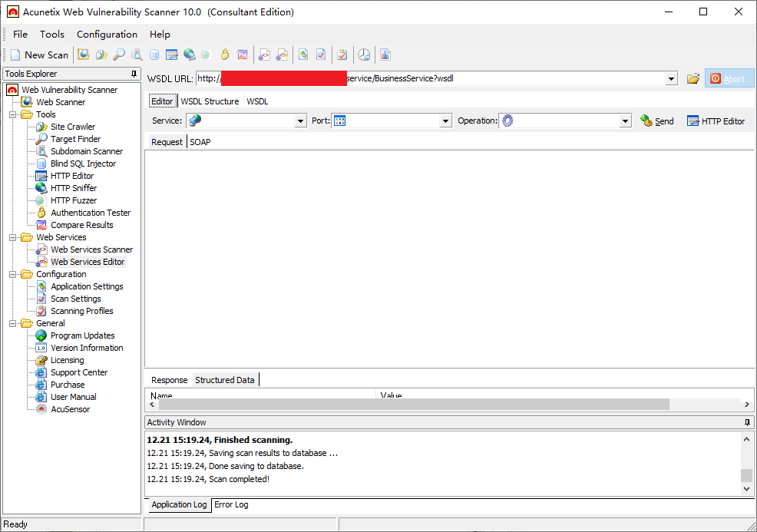757x532 pixels.
Task: Send the SOAP request
Action: (x=657, y=121)
